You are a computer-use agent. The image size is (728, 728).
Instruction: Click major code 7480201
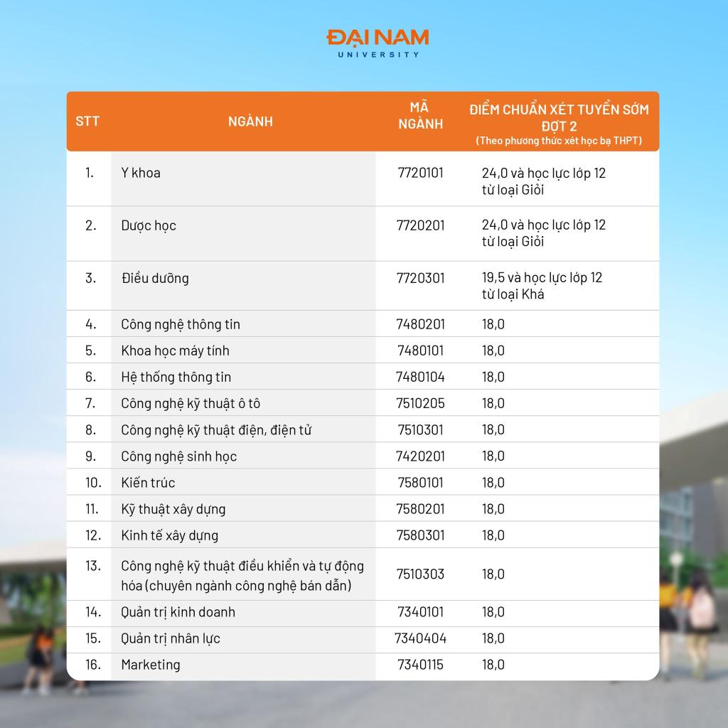pos(420,324)
